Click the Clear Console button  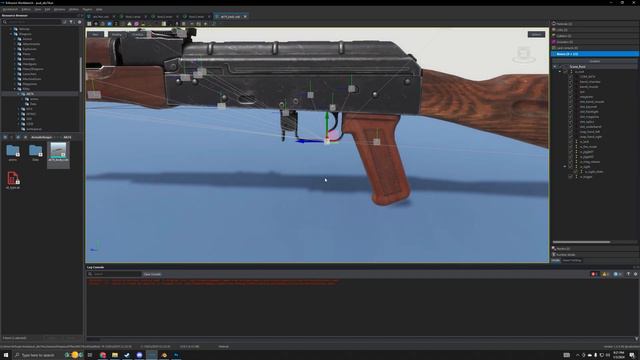(152, 274)
